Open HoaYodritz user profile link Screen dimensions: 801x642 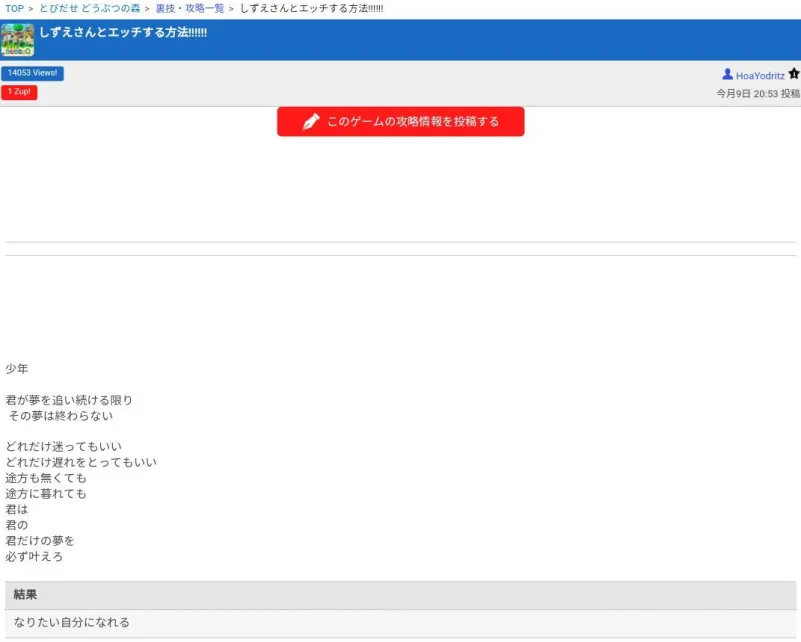[x=760, y=76]
